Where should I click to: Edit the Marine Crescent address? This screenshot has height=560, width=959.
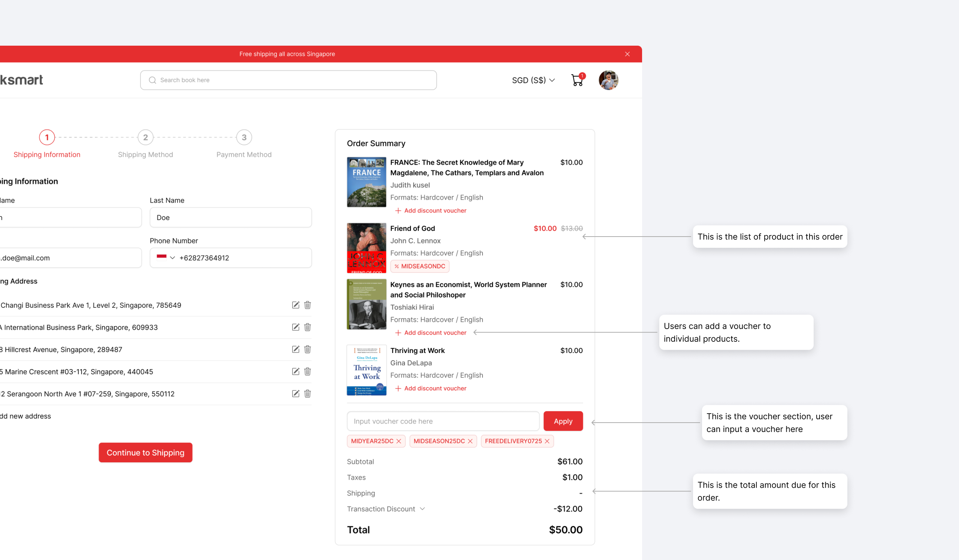(x=296, y=371)
